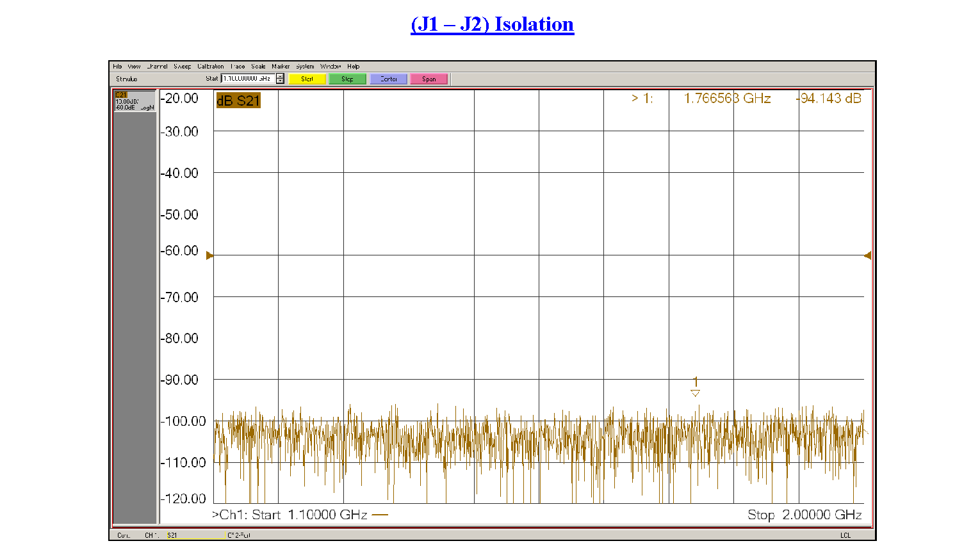
Task: Click marker 1 triangle on the trace
Action: click(695, 392)
